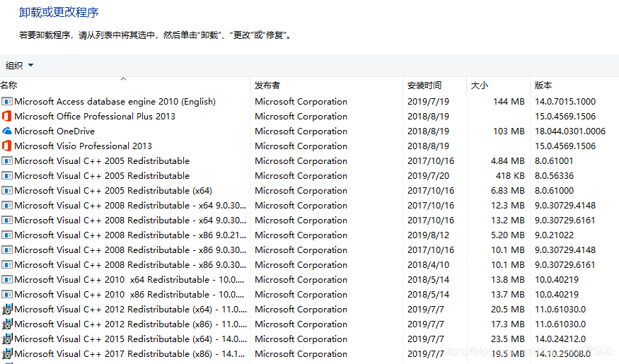Select Microsoft Office Professional Plus 2013 entry
Viewport: 619px width, 364px height.
click(95, 117)
